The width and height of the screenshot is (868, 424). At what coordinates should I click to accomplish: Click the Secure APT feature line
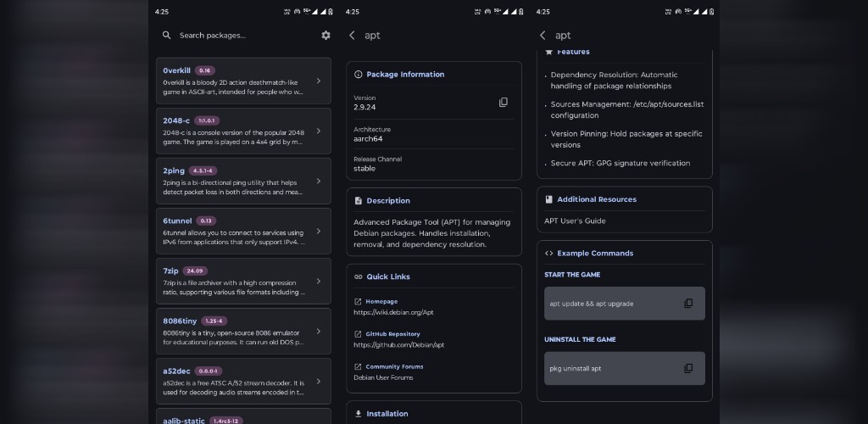tap(620, 164)
